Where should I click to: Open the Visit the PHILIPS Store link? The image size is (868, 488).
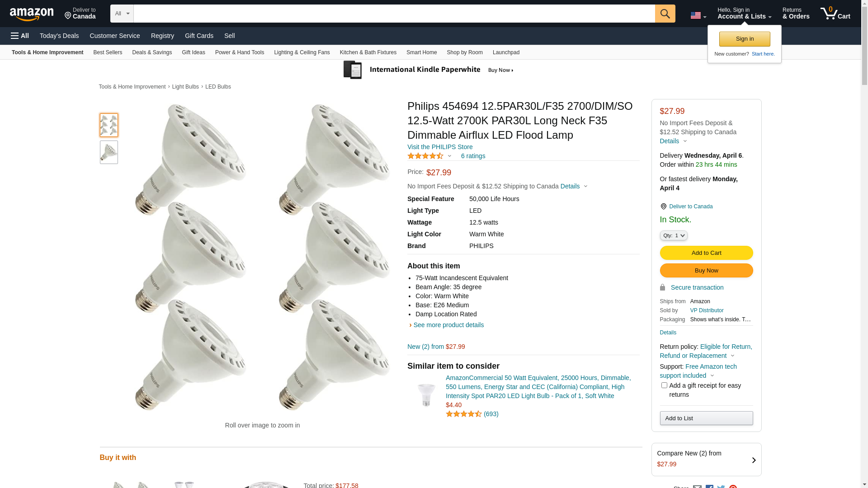point(440,147)
